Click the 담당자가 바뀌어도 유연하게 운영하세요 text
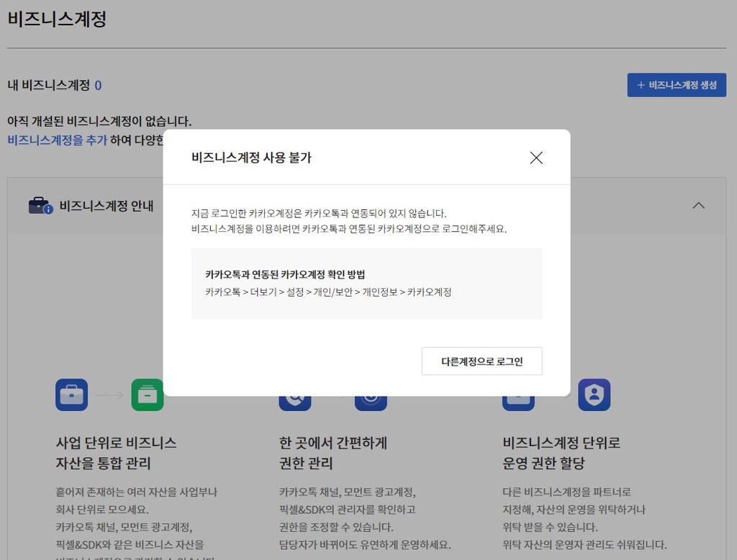This screenshot has width=737, height=560. point(365,545)
